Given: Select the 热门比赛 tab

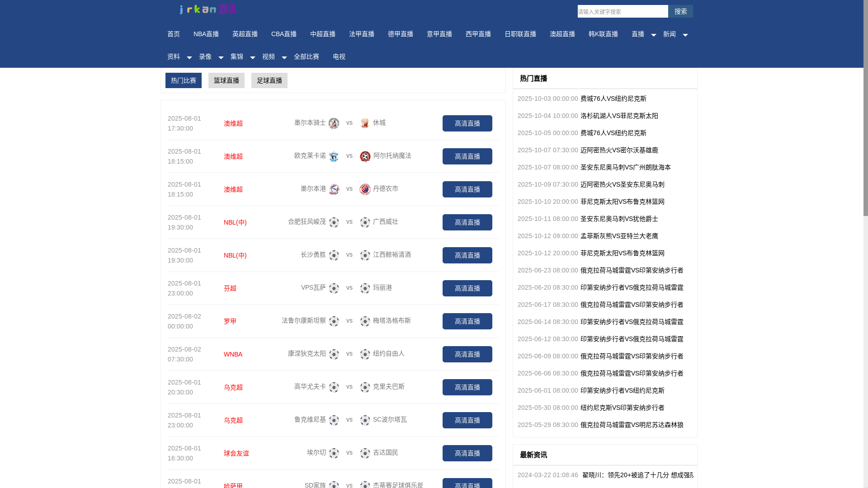Looking at the screenshot, I should pyautogui.click(x=184, y=80).
